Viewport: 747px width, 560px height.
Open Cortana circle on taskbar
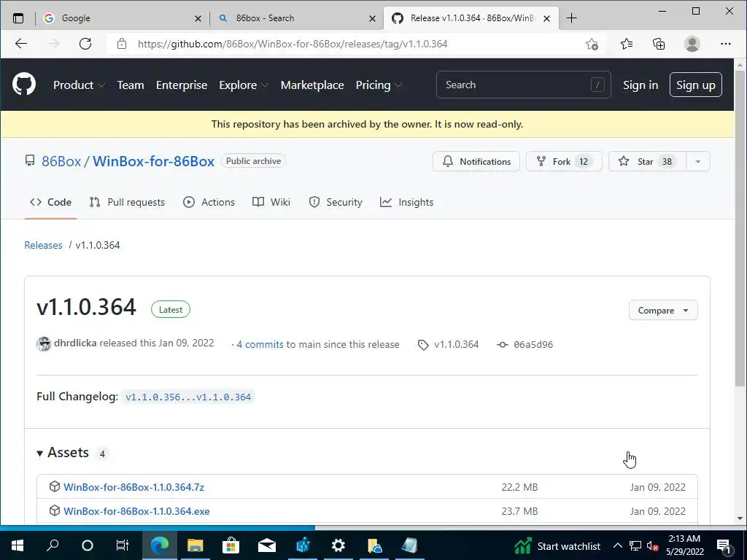pyautogui.click(x=88, y=545)
